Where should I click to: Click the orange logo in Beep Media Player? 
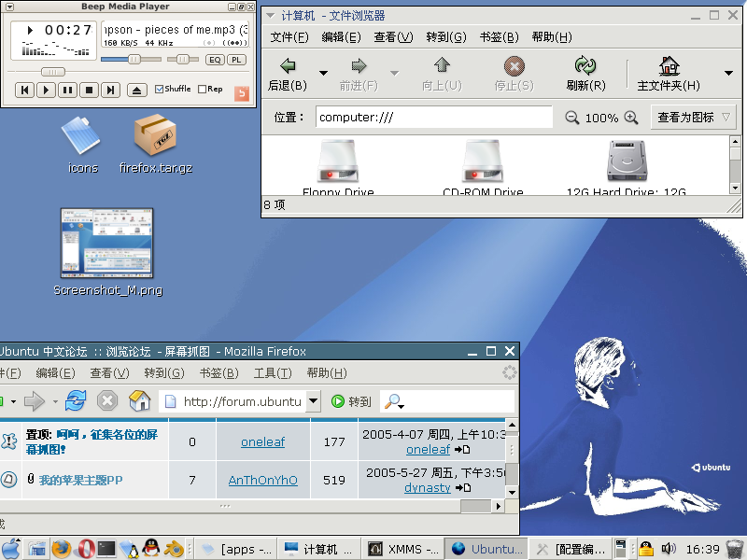(242, 92)
